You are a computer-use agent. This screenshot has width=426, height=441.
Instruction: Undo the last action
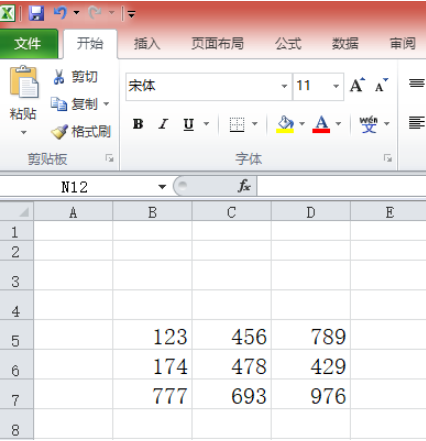point(60,13)
